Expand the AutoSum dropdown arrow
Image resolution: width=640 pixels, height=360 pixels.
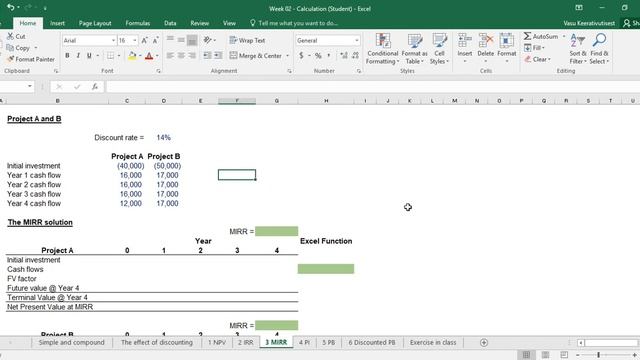(x=564, y=36)
